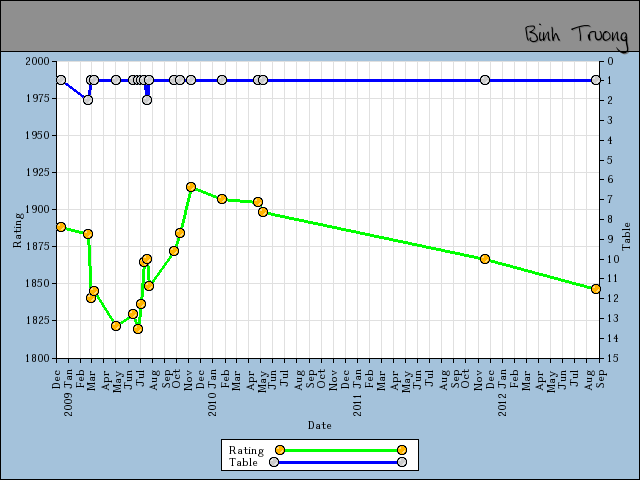Click the November 2011 rating point near 1866

pos(484,259)
